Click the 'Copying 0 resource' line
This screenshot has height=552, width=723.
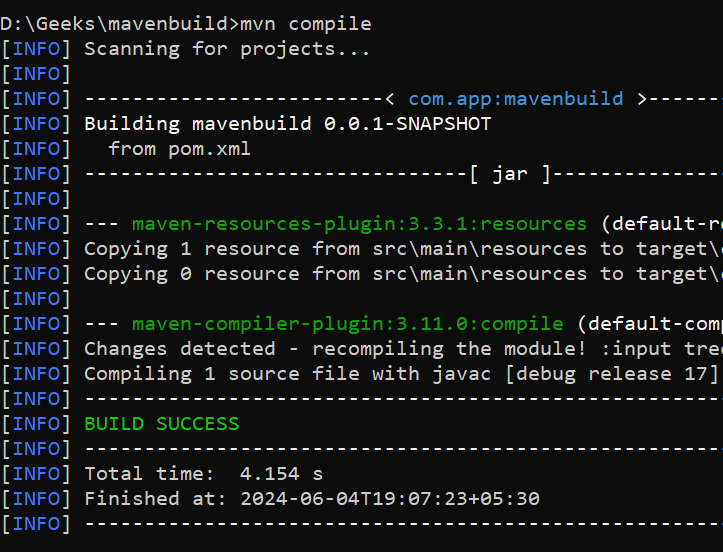point(403,274)
